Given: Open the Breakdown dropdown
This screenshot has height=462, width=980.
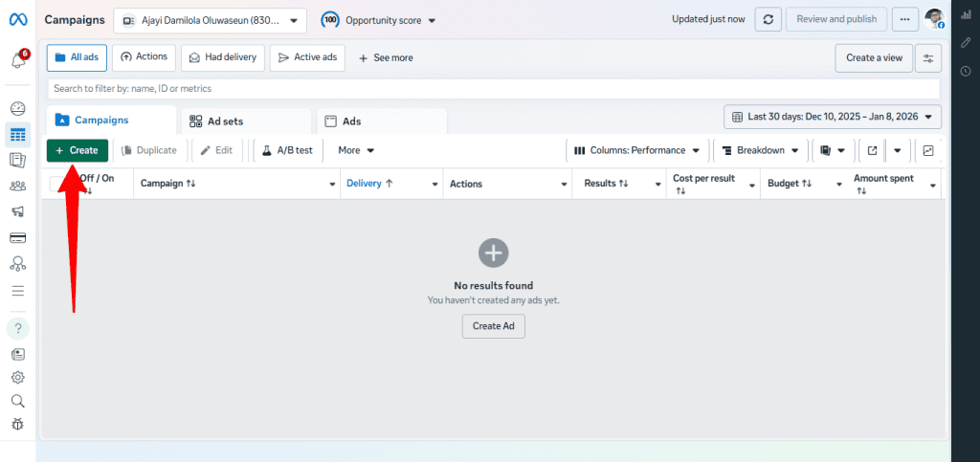Looking at the screenshot, I should point(760,150).
